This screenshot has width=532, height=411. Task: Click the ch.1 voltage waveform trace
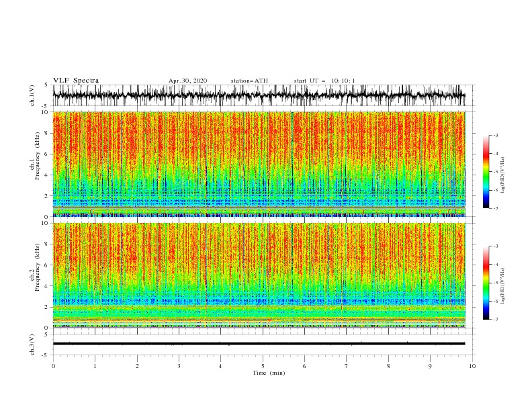click(259, 95)
